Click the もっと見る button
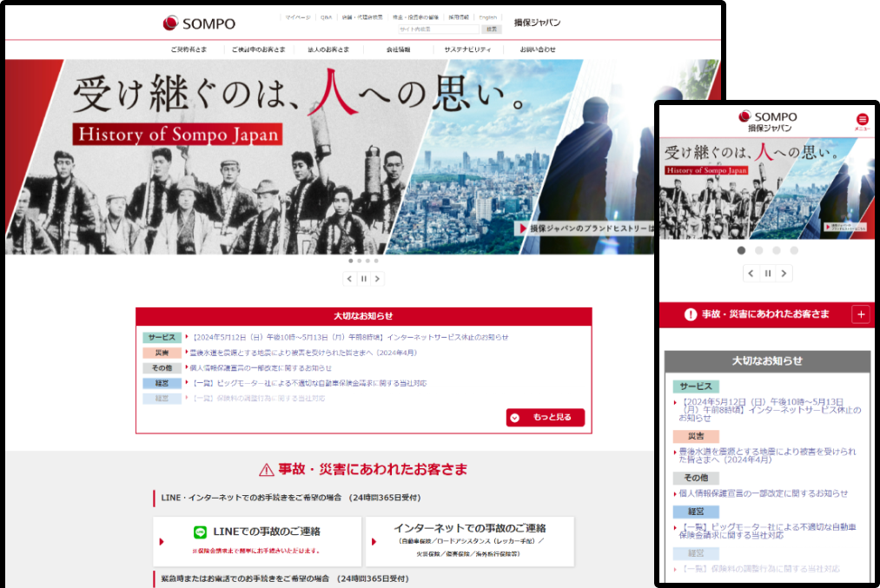 point(546,418)
